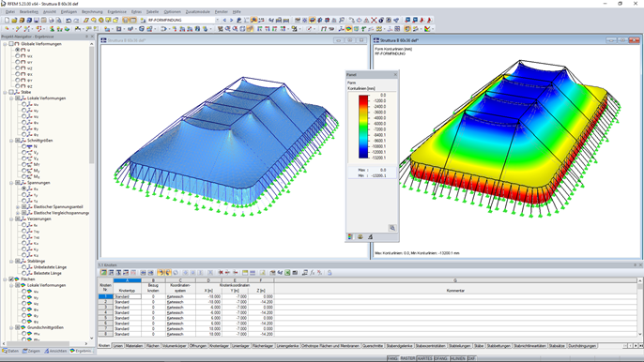Click the red delete row icon in table toolbar

tap(221, 273)
